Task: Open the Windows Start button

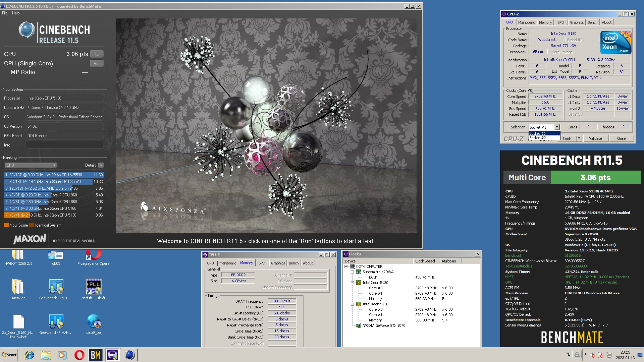Action: click(9, 355)
